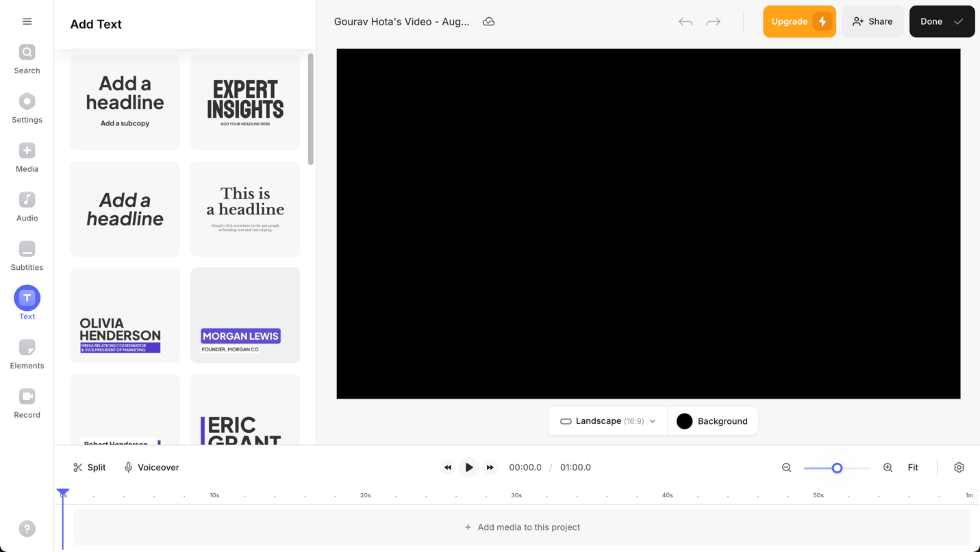
Task: Share the project
Action: click(872, 22)
